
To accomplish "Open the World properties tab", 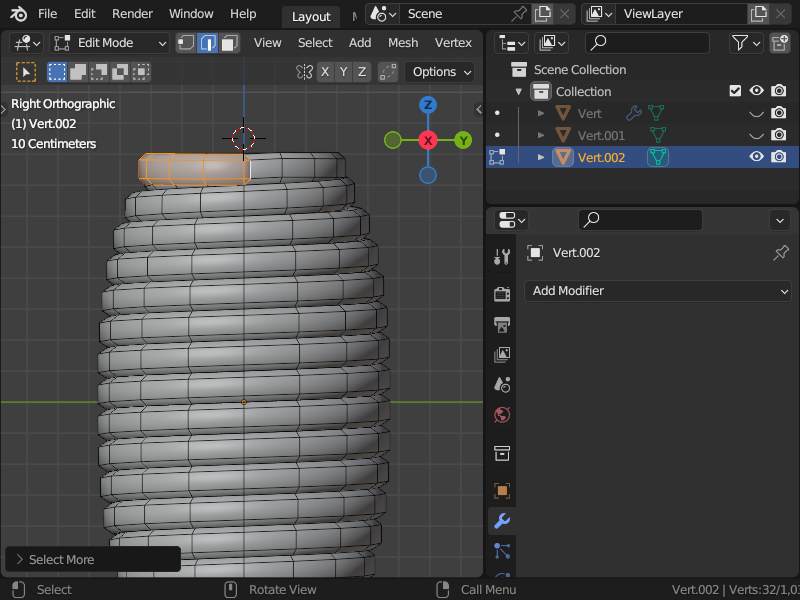I will coord(502,414).
